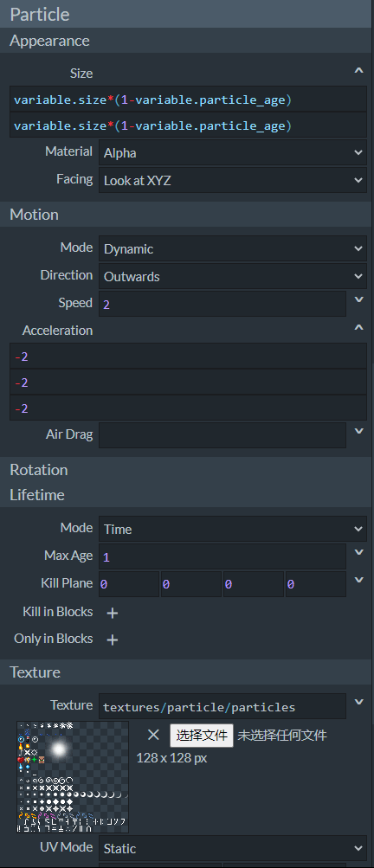The image size is (374, 868).
Task: Open the Facing dropdown showing Look at XYZ
Action: click(x=233, y=180)
